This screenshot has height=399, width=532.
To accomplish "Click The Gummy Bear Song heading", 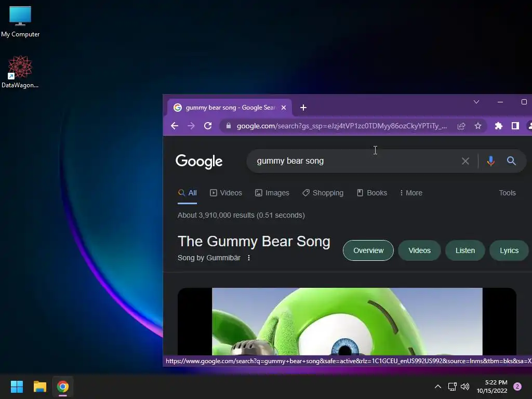I will tap(254, 242).
